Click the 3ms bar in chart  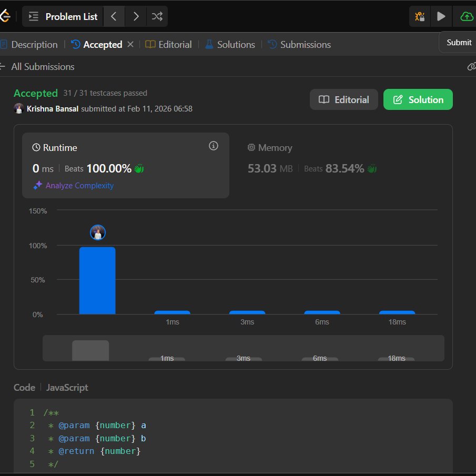(247, 312)
